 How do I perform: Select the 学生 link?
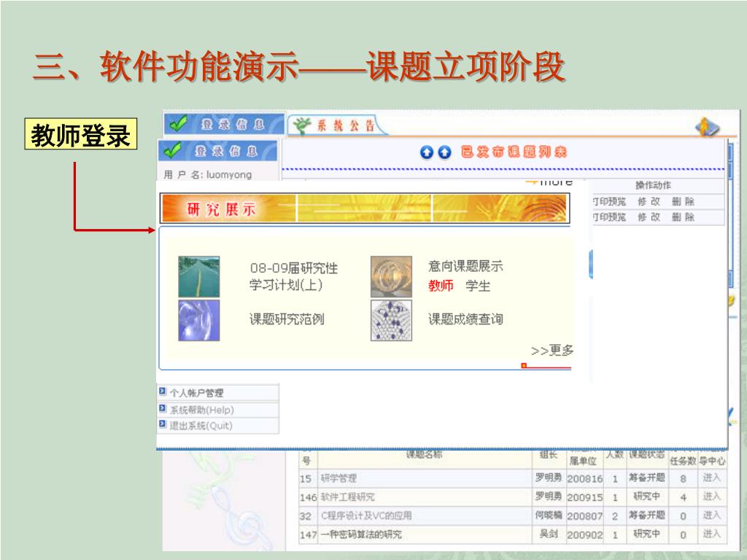[478, 286]
